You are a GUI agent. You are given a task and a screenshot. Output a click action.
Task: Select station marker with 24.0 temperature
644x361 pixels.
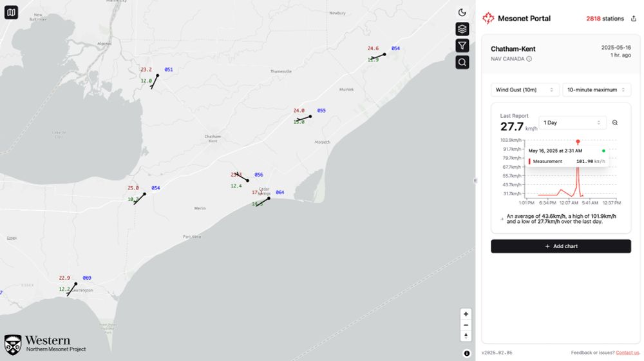pos(310,117)
